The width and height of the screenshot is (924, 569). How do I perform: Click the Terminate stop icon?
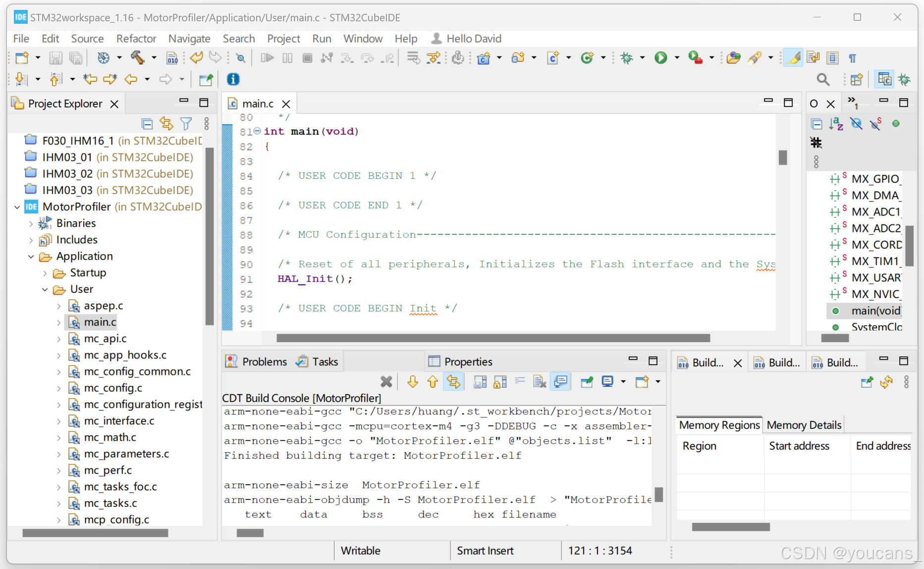[x=307, y=58]
